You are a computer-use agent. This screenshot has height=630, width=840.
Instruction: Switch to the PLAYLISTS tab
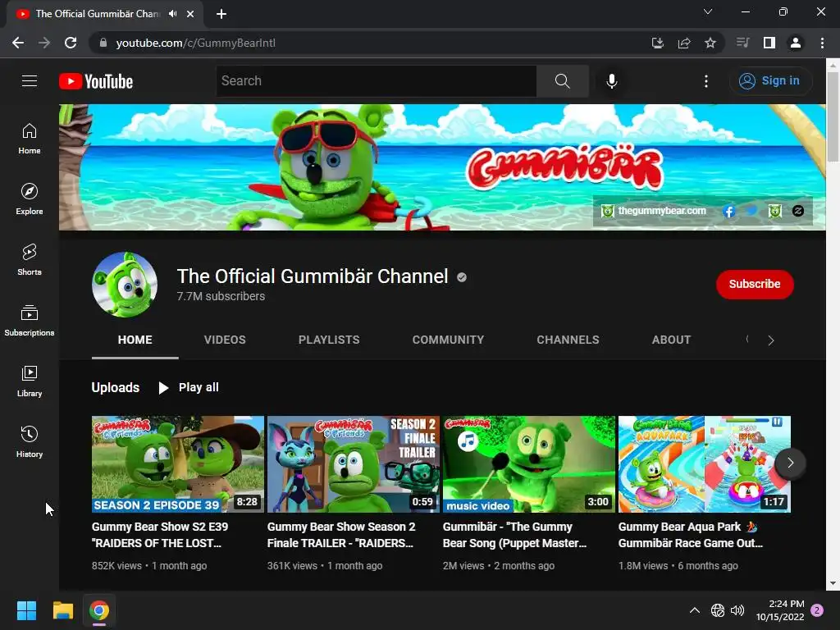coord(329,340)
